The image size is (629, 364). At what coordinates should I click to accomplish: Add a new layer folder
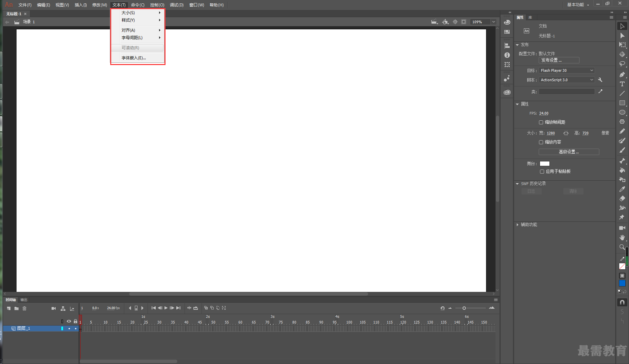[x=17, y=308]
